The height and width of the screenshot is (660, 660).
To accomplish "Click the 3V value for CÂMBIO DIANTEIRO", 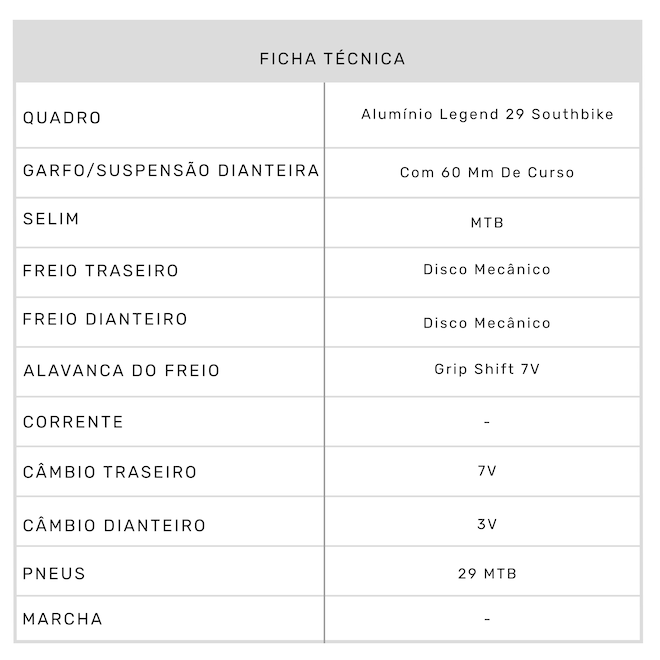I will coord(487,524).
